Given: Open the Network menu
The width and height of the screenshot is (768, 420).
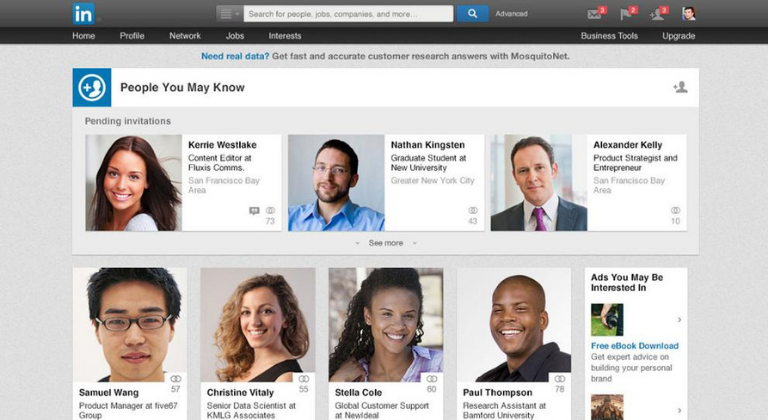Looking at the screenshot, I should [x=185, y=36].
